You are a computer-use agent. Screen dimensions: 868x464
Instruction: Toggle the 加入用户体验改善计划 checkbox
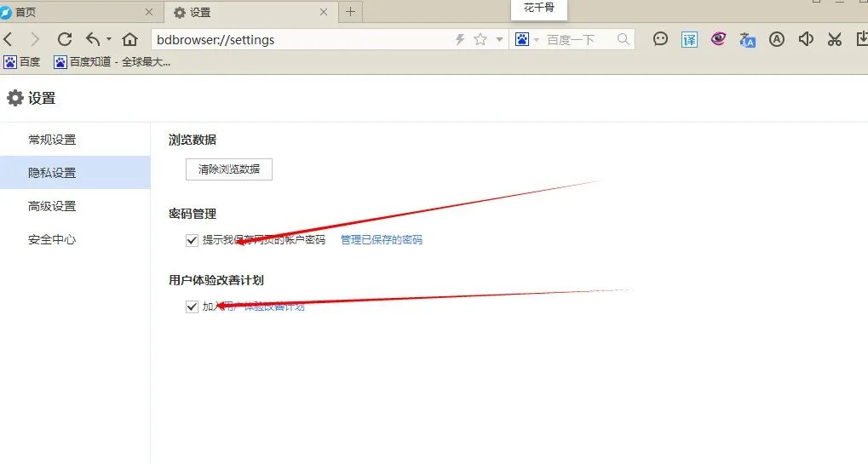coord(192,306)
